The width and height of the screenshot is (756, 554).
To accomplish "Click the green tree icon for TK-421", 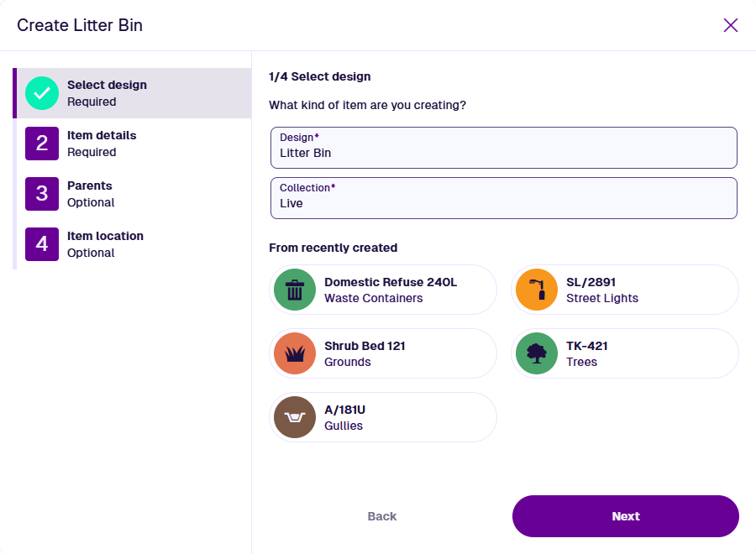I will [x=537, y=353].
